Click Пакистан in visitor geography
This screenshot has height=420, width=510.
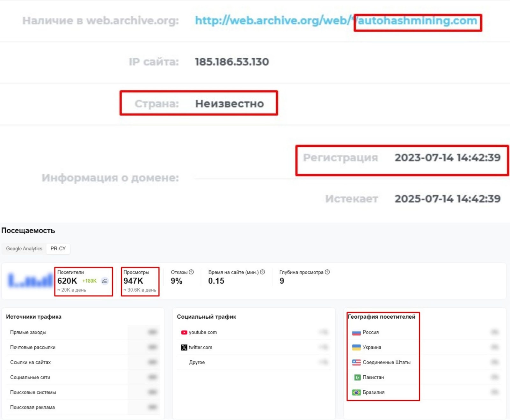click(x=373, y=377)
